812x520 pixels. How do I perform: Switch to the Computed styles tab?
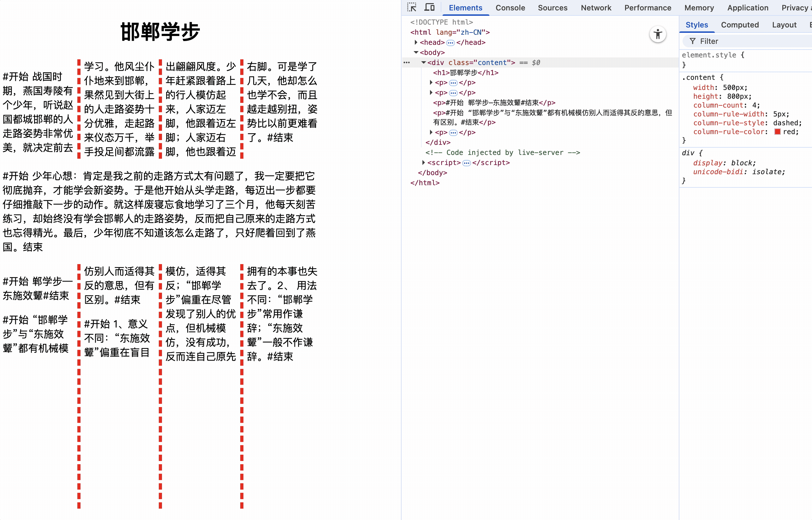tap(740, 25)
